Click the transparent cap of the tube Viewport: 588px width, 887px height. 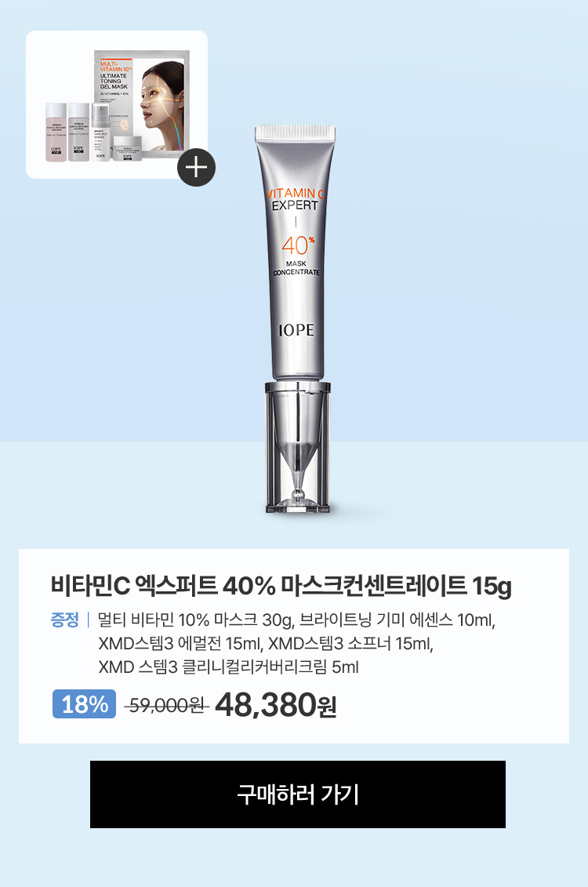(x=298, y=447)
